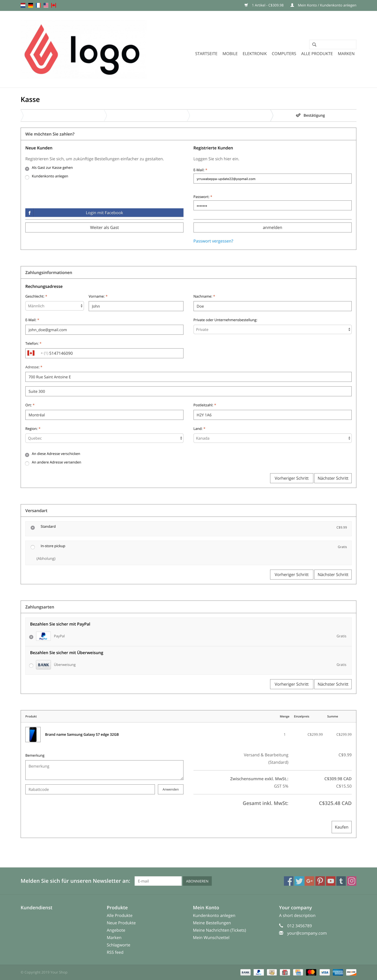Open 'Meine Bestellungen' footer link

tap(212, 923)
